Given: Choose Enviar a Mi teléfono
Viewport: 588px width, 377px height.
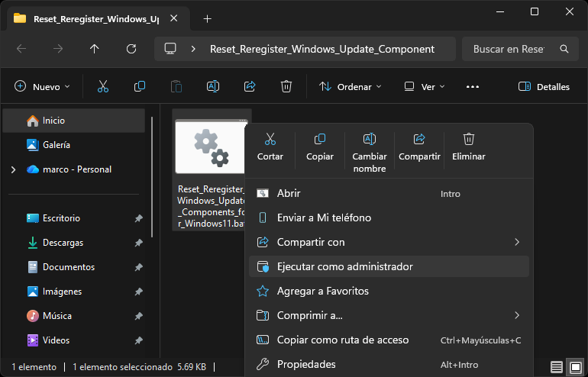Looking at the screenshot, I should pos(389,217).
